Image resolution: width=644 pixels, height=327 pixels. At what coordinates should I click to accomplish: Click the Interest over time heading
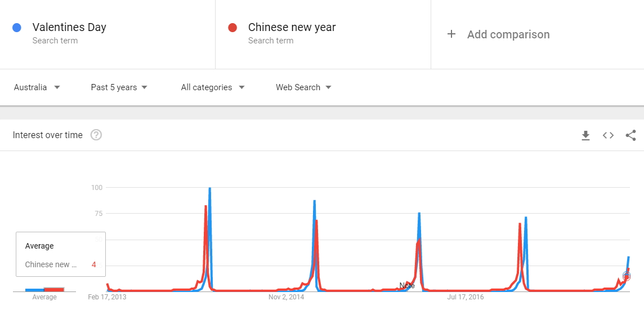click(x=48, y=135)
